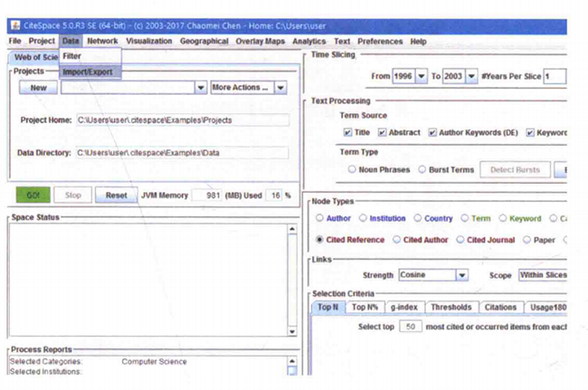Toggle Author Keywords (DE) checkbox
Screen dimensions: 588x390
[432, 132]
